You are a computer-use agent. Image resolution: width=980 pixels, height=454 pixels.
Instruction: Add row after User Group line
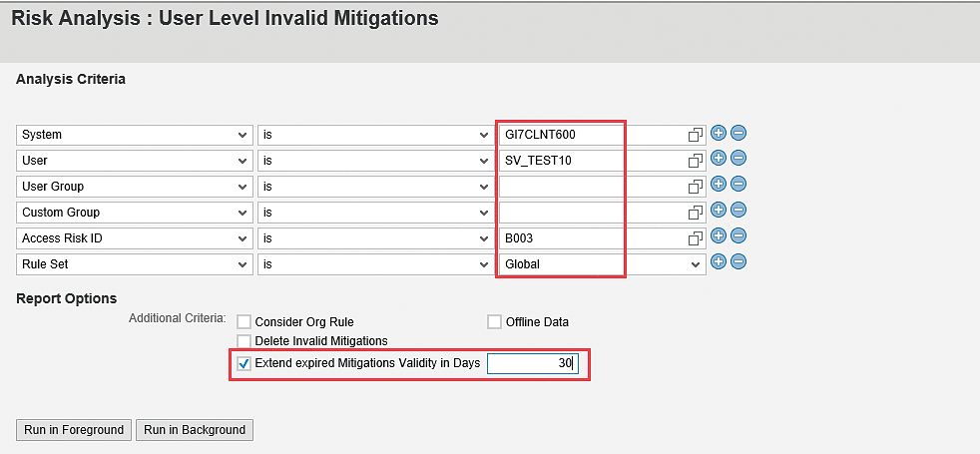[719, 185]
